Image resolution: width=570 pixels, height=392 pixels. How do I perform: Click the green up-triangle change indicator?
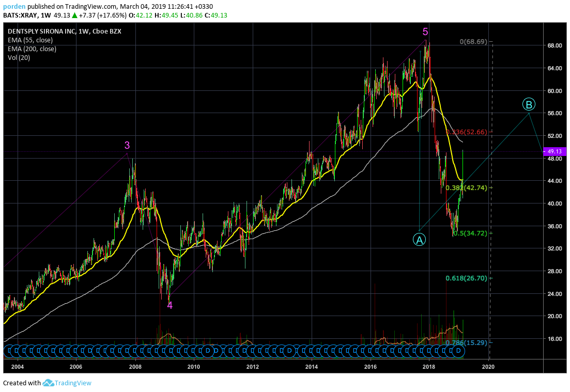click(x=74, y=15)
